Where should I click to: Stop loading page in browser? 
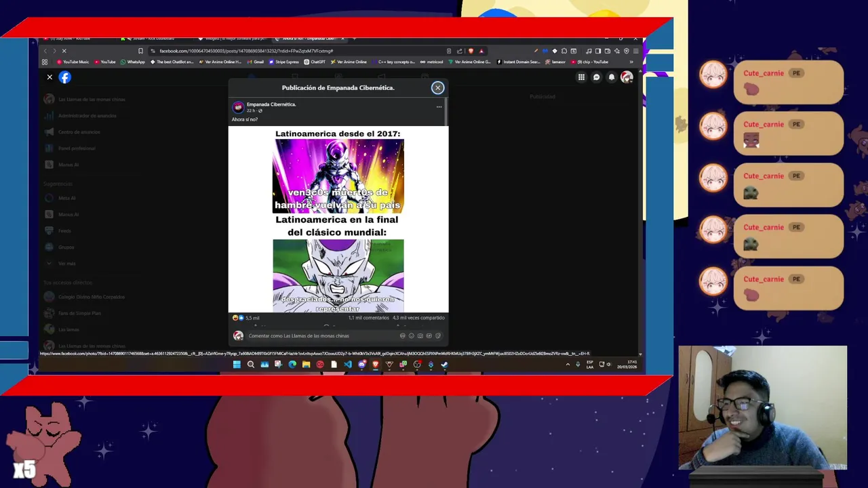(x=64, y=51)
